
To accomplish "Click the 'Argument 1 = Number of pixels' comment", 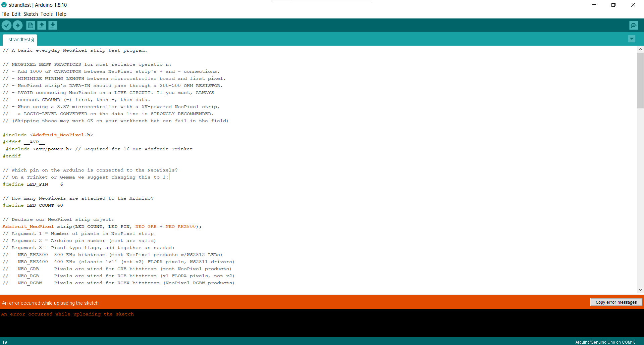I will [78, 234].
